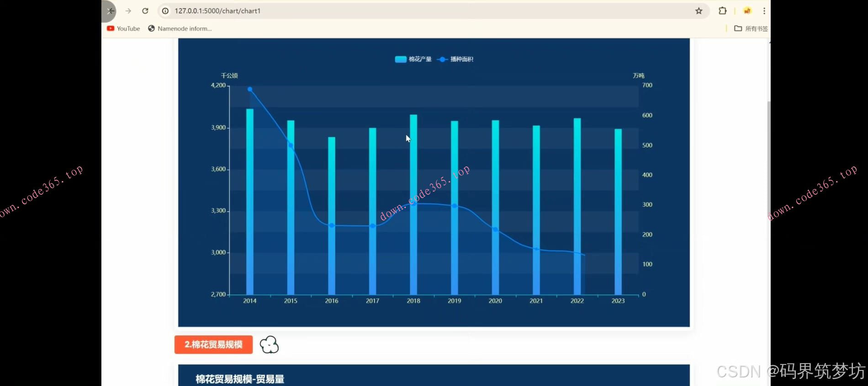Image resolution: width=868 pixels, height=386 pixels.
Task: Click the 2018 bar in the chart
Action: pyautogui.click(x=413, y=204)
